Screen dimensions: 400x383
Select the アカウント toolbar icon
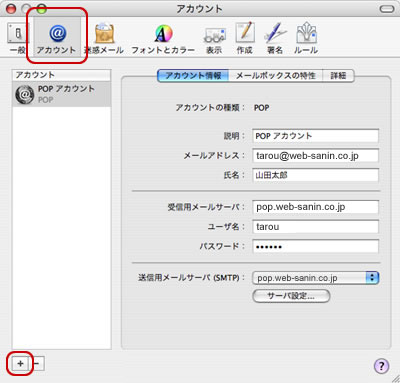click(x=57, y=37)
